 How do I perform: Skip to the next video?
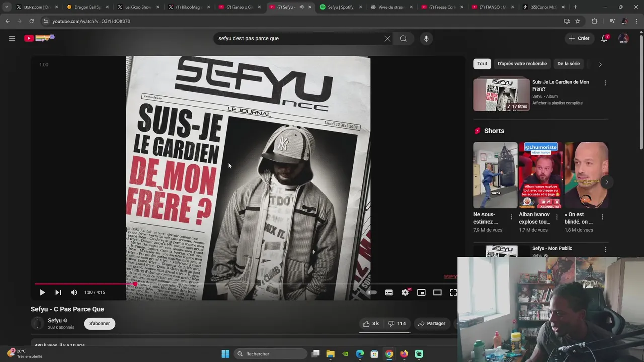coord(58,292)
